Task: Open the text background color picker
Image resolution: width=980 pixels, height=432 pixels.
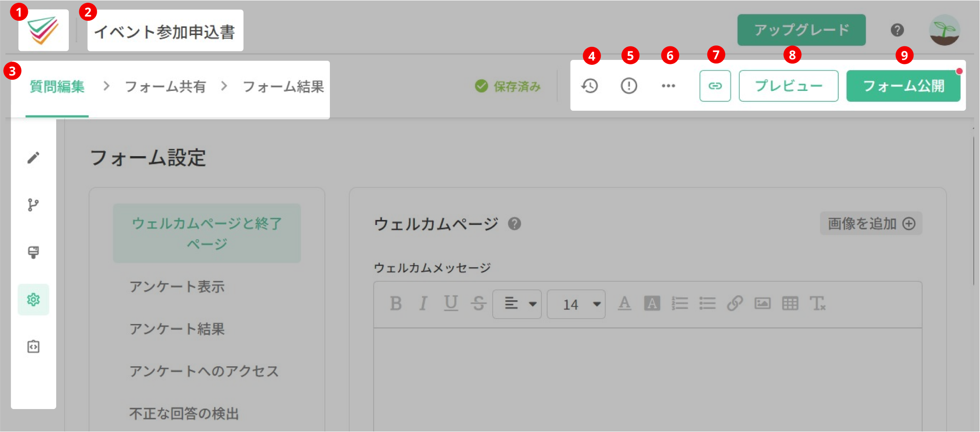Action: click(x=652, y=304)
